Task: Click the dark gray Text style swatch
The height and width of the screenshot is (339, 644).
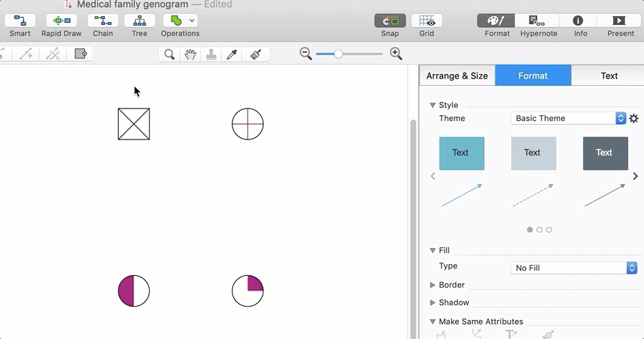Action: 605,153
